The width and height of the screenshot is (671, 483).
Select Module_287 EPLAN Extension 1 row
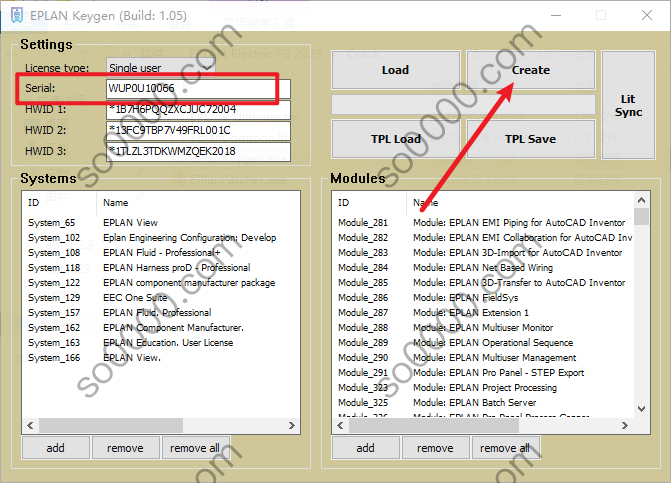point(484,312)
